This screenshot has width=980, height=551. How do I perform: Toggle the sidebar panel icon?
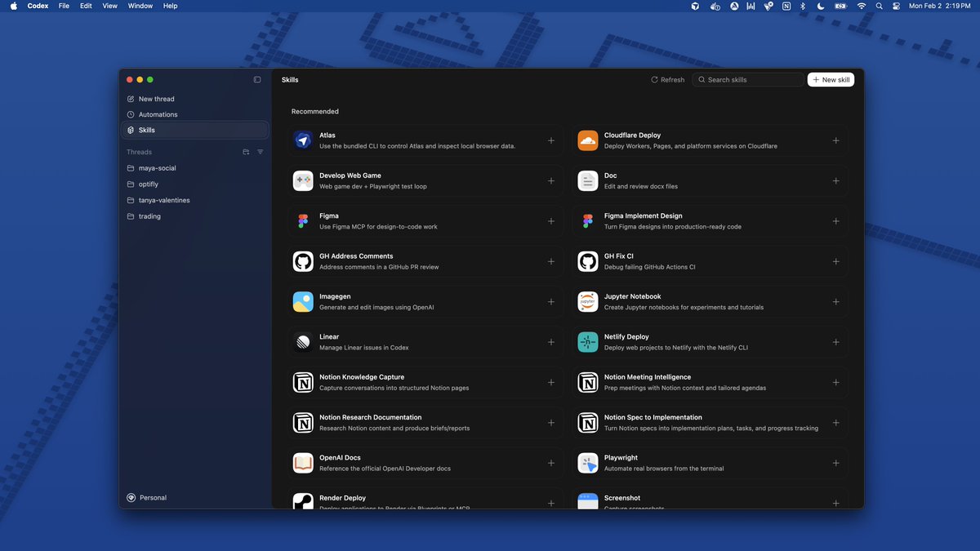tap(257, 80)
